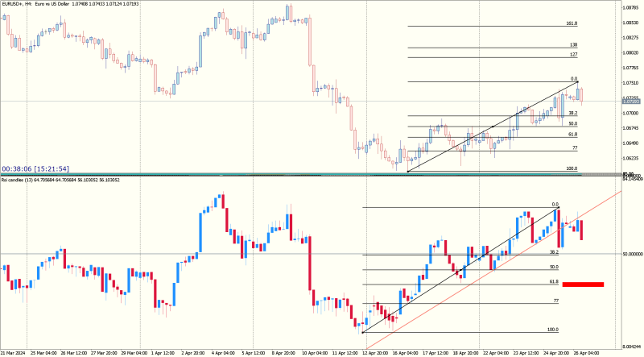The height and width of the screenshot is (357, 644).
Task: Click the 2 Apr 20:00 time label
Action: click(193, 353)
